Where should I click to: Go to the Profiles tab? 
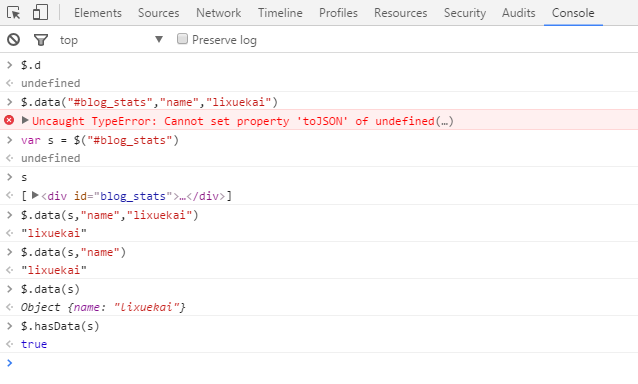pos(338,13)
